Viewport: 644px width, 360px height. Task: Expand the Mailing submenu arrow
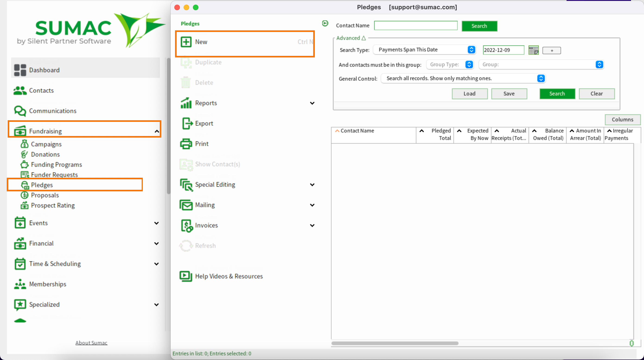point(312,205)
